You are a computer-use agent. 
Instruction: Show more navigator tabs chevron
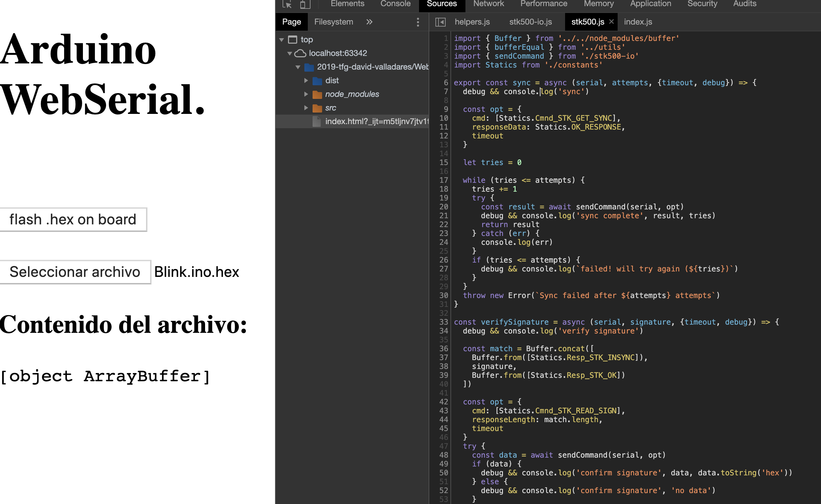(x=369, y=22)
